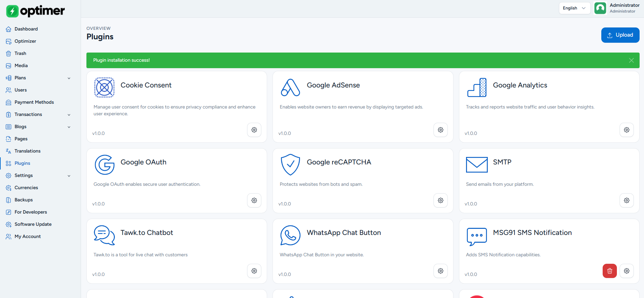This screenshot has width=644, height=298.
Task: Click the Administrator avatar icon
Action: (600, 8)
